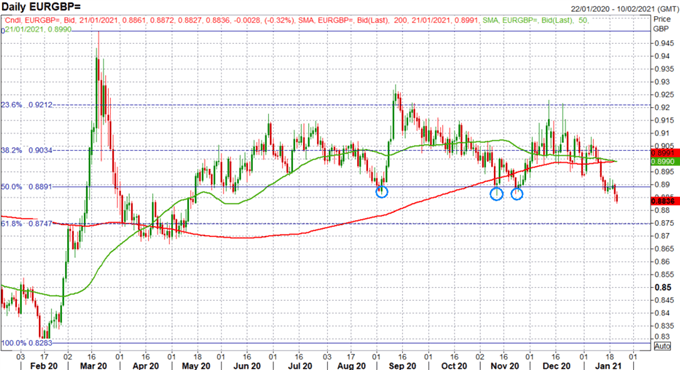
Task: Select the 23.6% 0.9212 Fibonacci label
Action: [x=27, y=105]
